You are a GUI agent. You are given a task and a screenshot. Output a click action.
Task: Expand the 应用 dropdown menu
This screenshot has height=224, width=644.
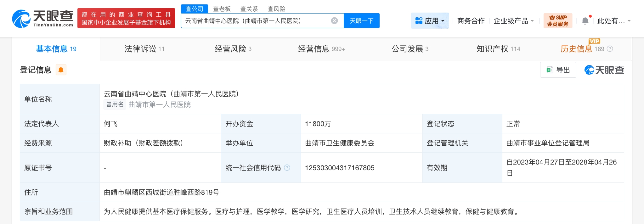tap(430, 21)
